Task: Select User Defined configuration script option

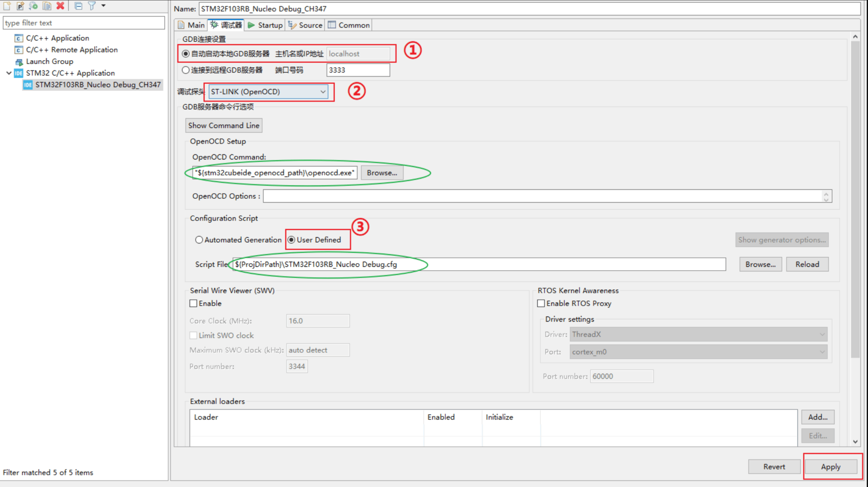Action: point(291,240)
